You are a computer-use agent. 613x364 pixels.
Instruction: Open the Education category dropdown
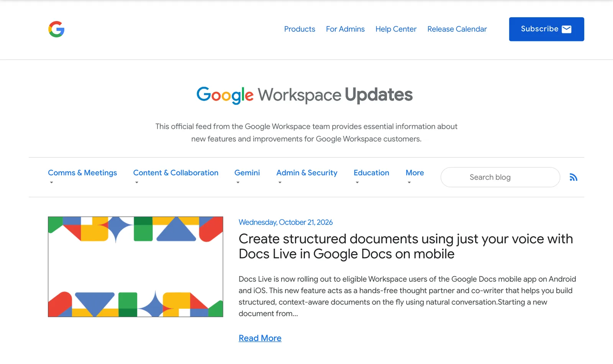(x=371, y=173)
